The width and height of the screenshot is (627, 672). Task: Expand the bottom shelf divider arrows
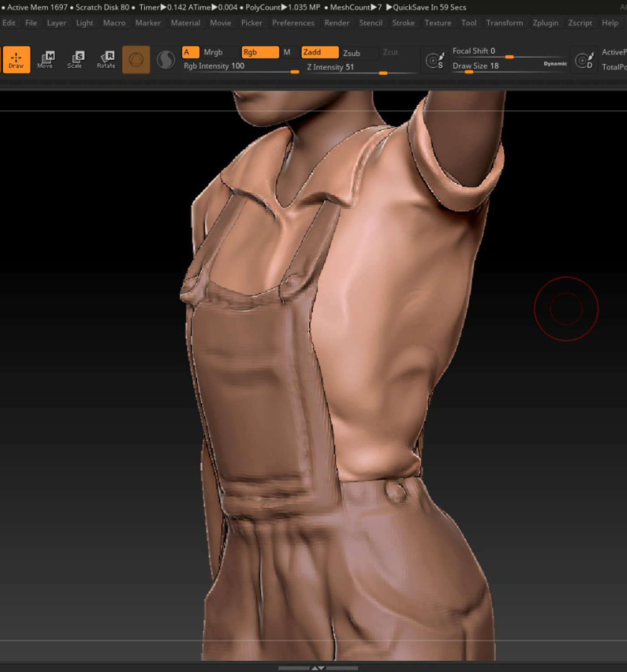318,668
